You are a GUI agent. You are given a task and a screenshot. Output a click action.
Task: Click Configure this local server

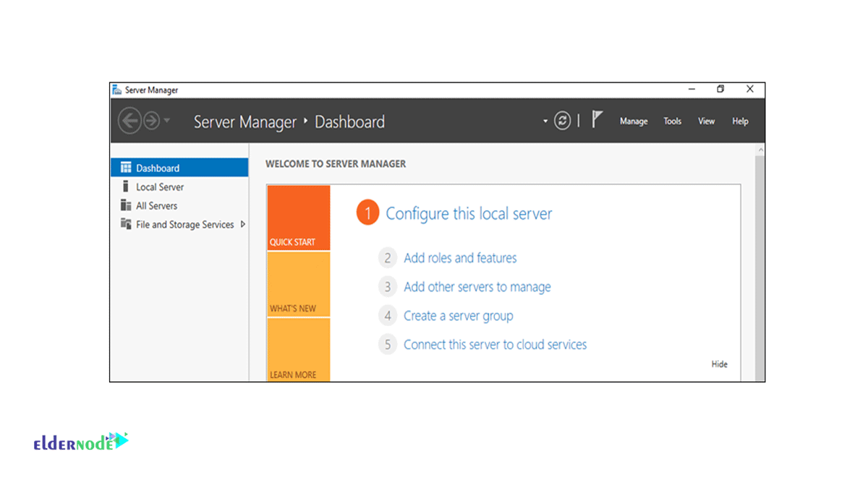click(x=469, y=213)
